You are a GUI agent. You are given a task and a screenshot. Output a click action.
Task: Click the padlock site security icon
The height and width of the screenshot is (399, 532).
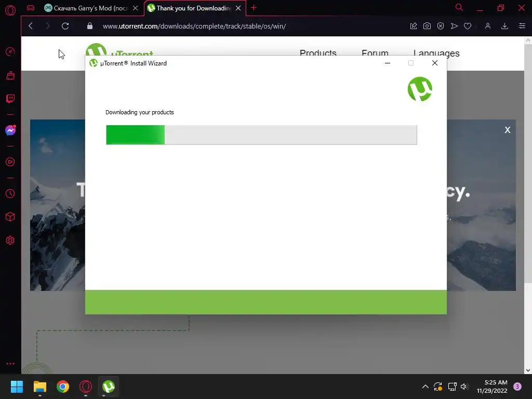[89, 26]
